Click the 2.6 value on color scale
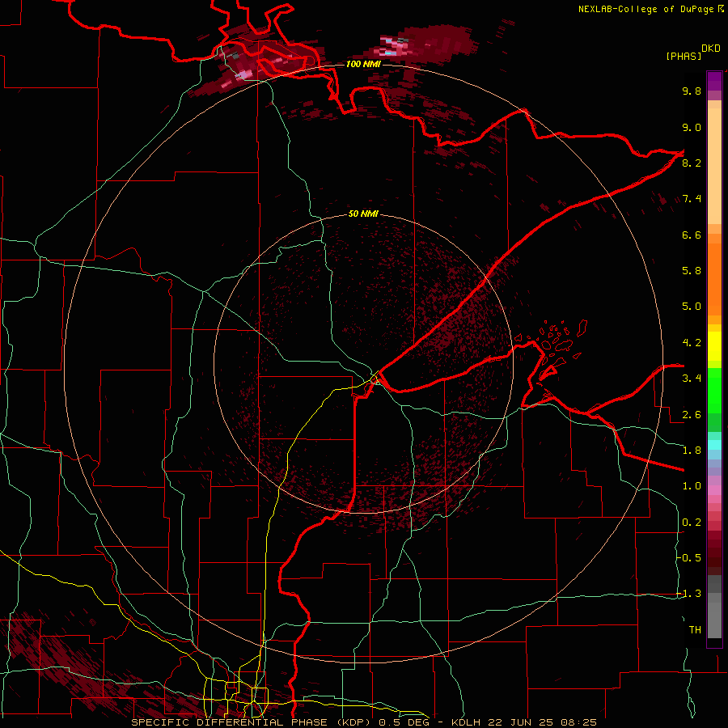The height and width of the screenshot is (728, 728). click(x=692, y=415)
